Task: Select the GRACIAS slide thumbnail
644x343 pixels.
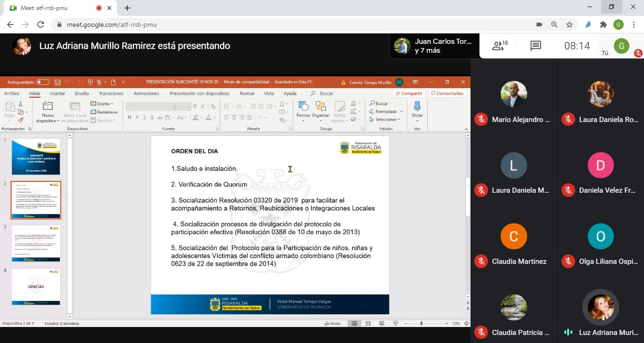Action: point(36,286)
